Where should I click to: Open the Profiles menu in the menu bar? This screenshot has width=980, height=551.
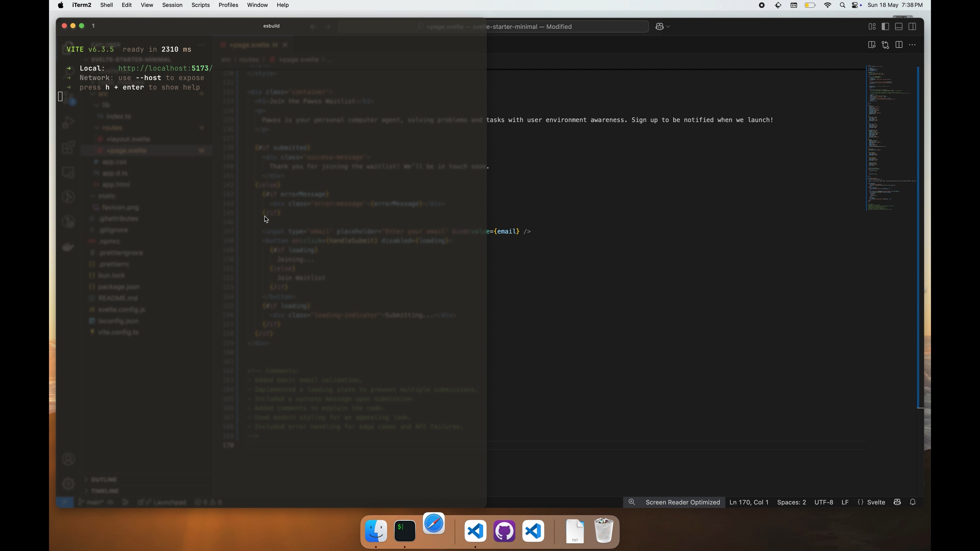(228, 5)
